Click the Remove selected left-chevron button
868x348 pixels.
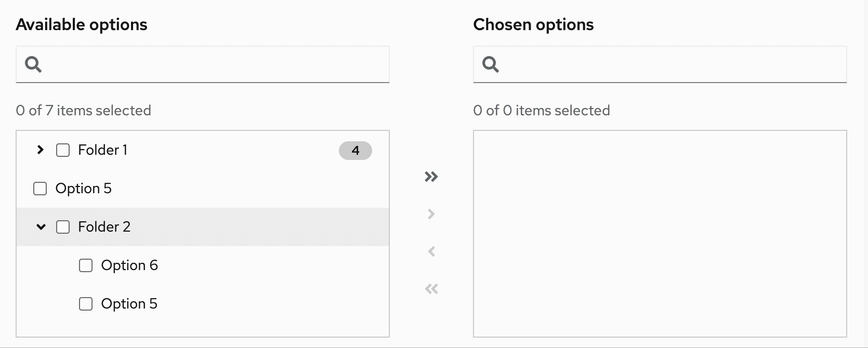tap(431, 251)
